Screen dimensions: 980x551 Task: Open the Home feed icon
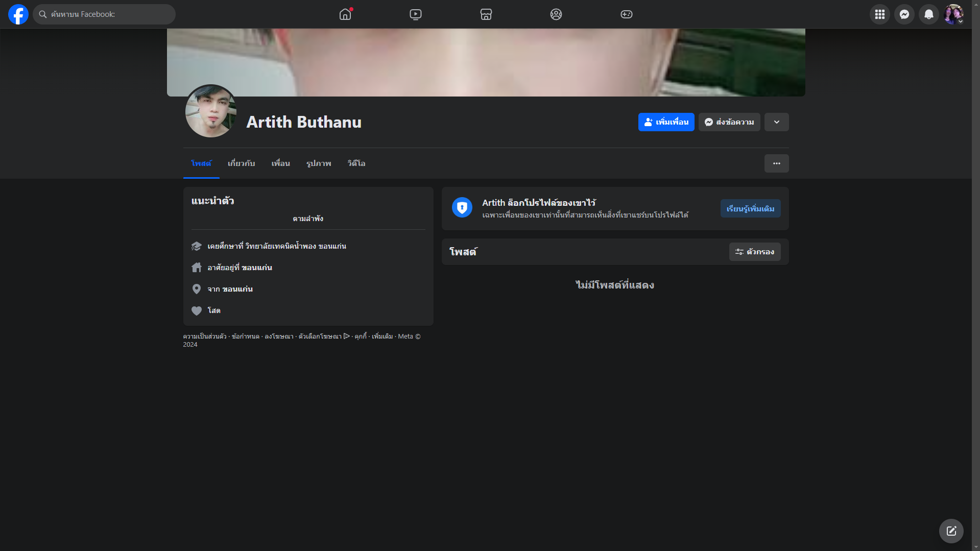click(345, 14)
